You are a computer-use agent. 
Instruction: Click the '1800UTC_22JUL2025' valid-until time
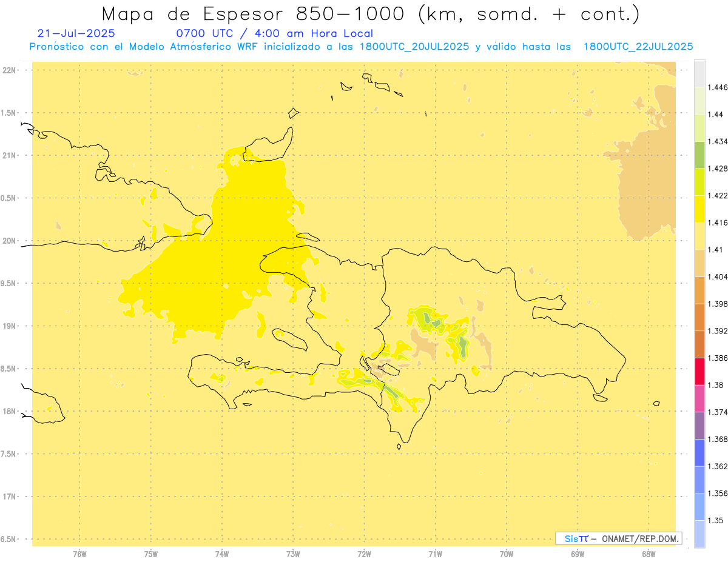coord(638,47)
